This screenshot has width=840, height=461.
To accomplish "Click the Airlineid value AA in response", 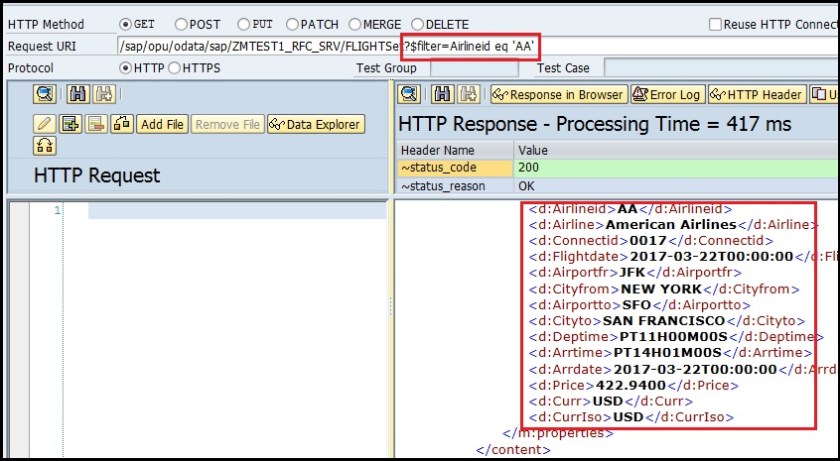I will pyautogui.click(x=627, y=209).
